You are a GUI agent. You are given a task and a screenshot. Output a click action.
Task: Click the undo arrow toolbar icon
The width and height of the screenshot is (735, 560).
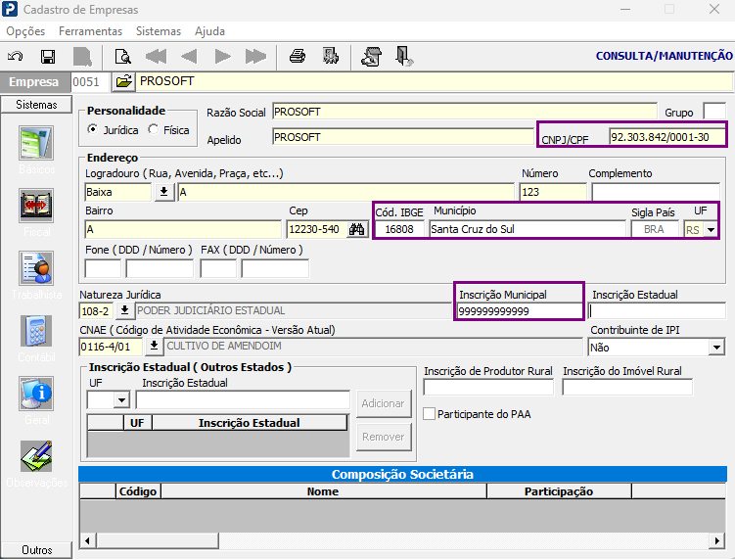16,57
